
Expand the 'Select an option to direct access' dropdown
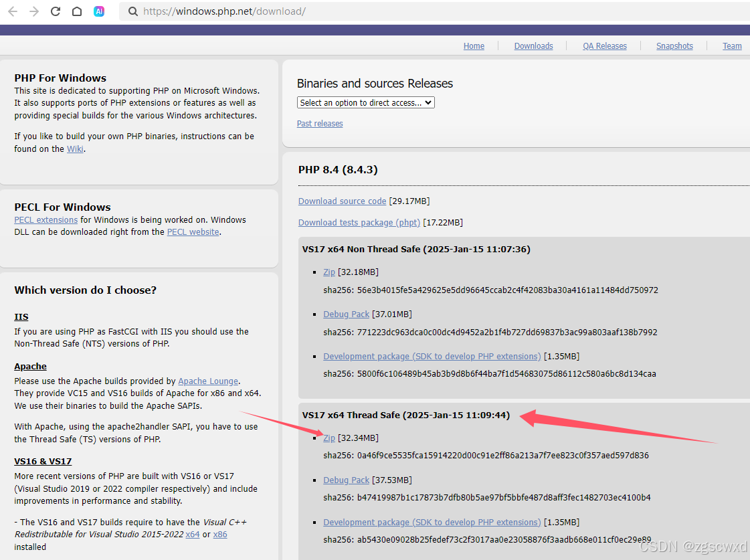[366, 103]
